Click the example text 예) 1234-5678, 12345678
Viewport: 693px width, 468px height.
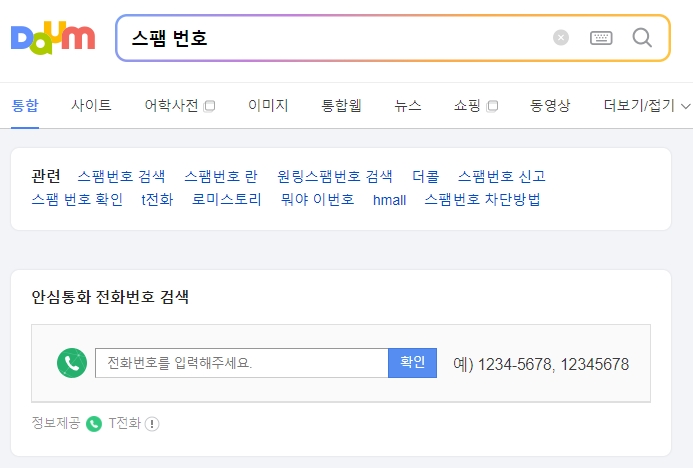(541, 364)
